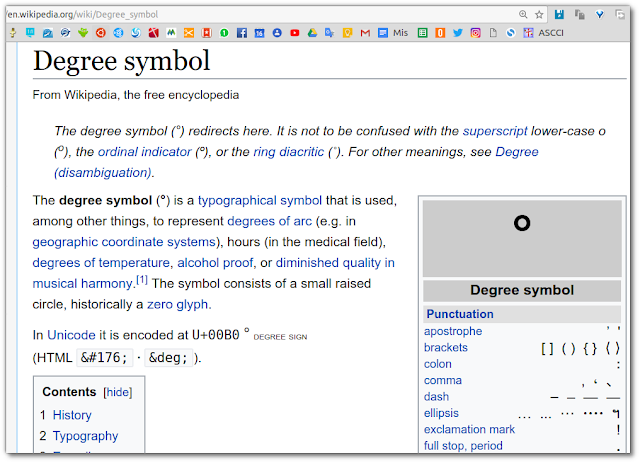Image resolution: width=640 pixels, height=463 pixels.
Task: Open the Google Keep lightbulb bookmark
Action: pos(347,33)
